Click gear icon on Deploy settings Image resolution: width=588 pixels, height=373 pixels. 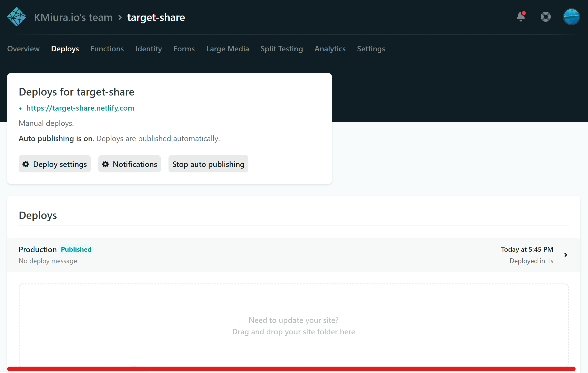(26, 164)
